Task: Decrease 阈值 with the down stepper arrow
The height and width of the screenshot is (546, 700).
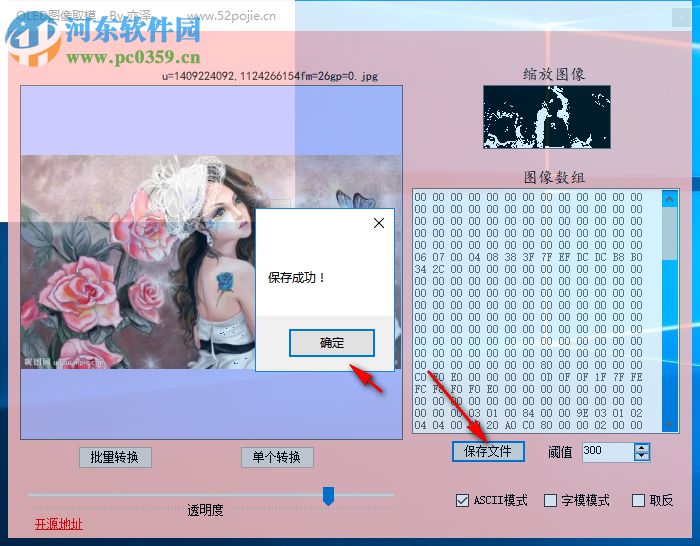Action: (x=642, y=456)
